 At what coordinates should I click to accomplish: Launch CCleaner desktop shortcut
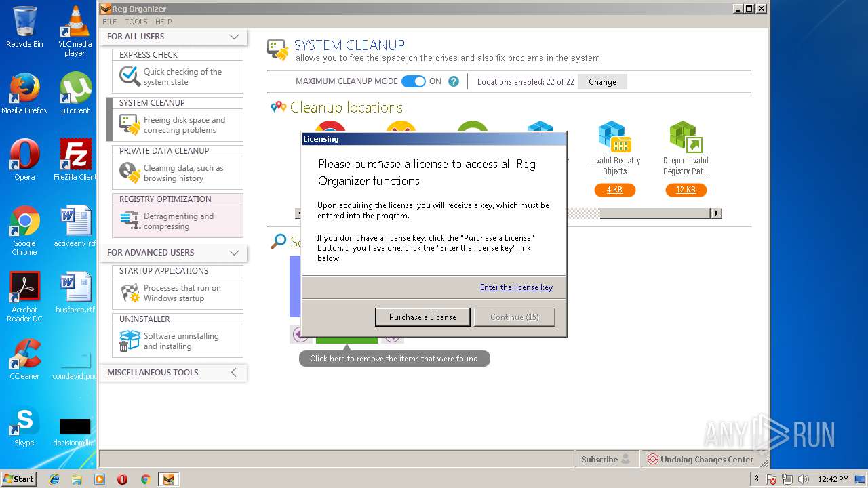pyautogui.click(x=24, y=359)
